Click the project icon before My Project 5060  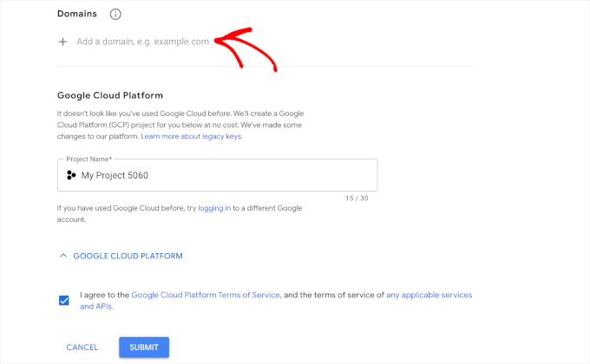(x=71, y=175)
